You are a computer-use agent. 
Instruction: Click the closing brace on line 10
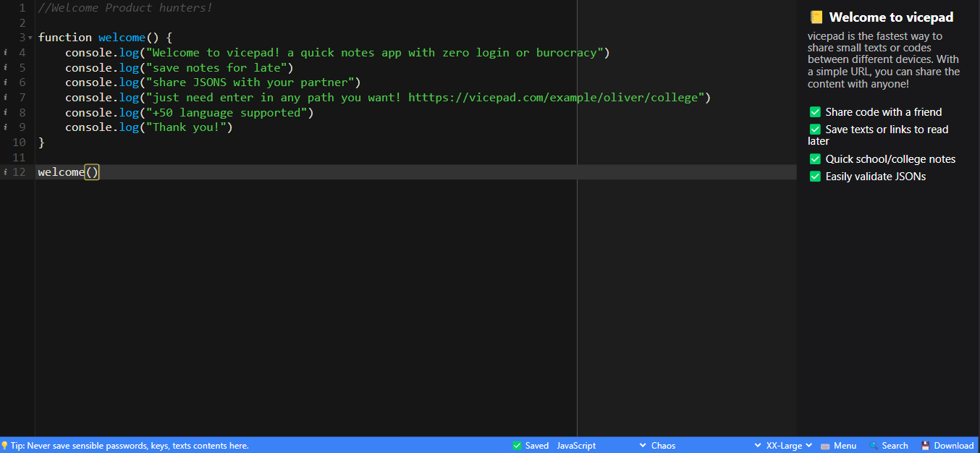(x=41, y=143)
